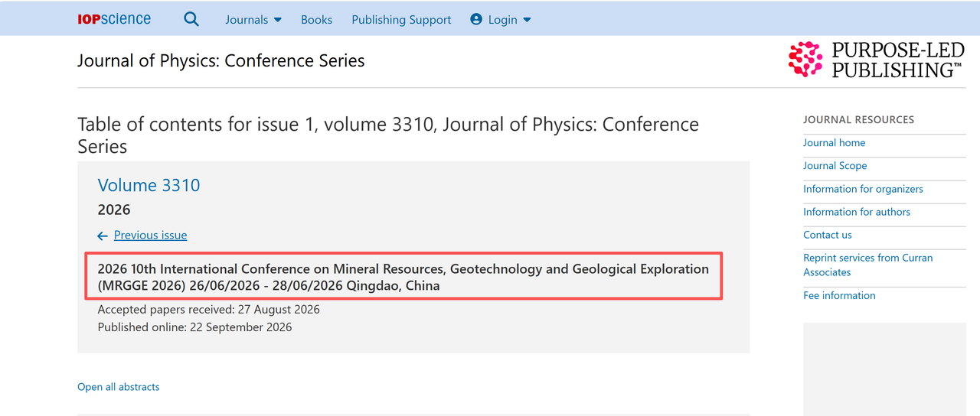Open the Journal home sidebar link
The height and width of the screenshot is (416, 980).
pyautogui.click(x=834, y=143)
